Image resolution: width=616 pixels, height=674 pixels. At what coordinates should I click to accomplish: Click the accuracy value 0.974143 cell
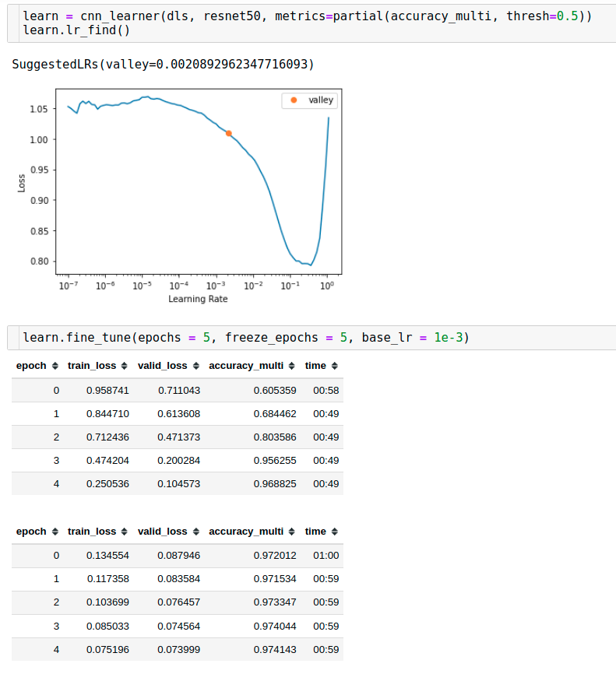tap(274, 650)
